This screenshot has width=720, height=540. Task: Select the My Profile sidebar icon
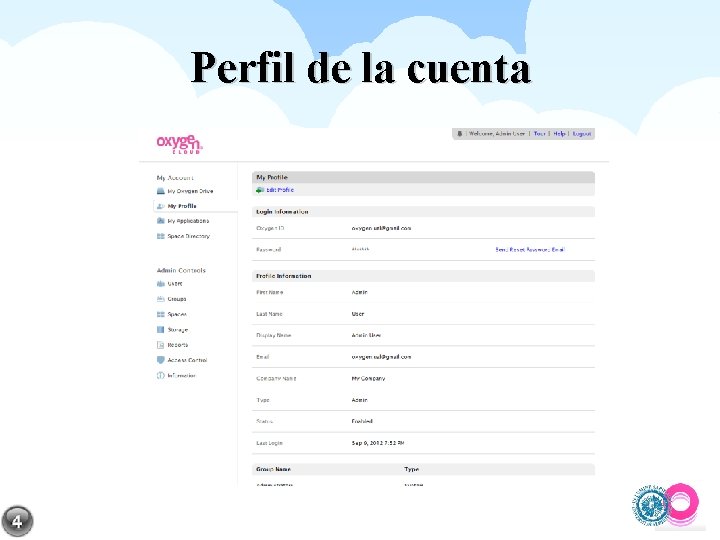tap(161, 206)
